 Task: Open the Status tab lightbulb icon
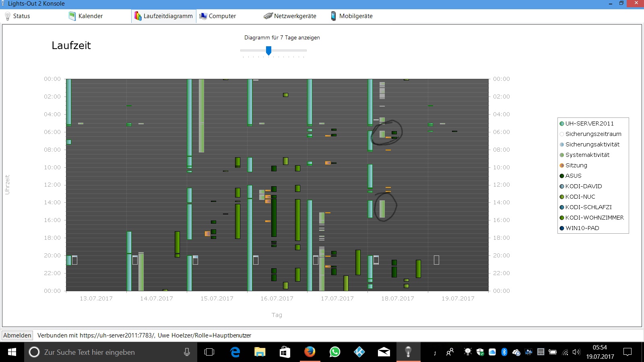[7, 16]
